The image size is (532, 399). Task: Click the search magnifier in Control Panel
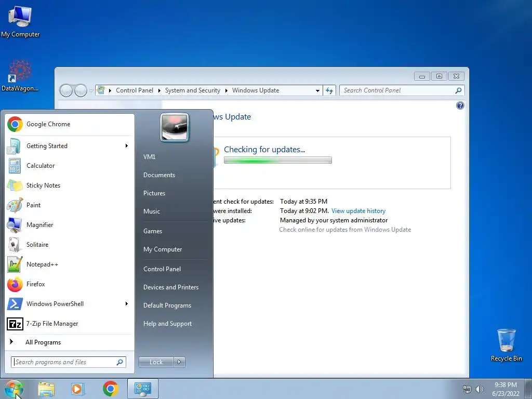458,90
